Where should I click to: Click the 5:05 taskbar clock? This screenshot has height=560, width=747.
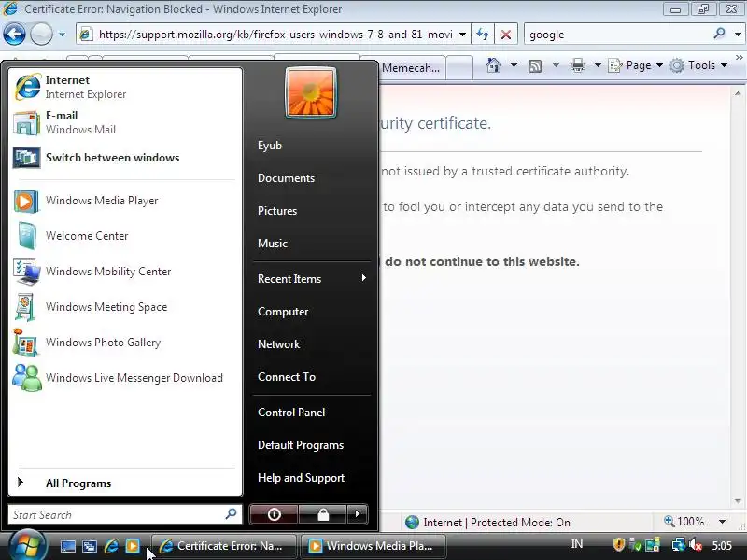(722, 545)
